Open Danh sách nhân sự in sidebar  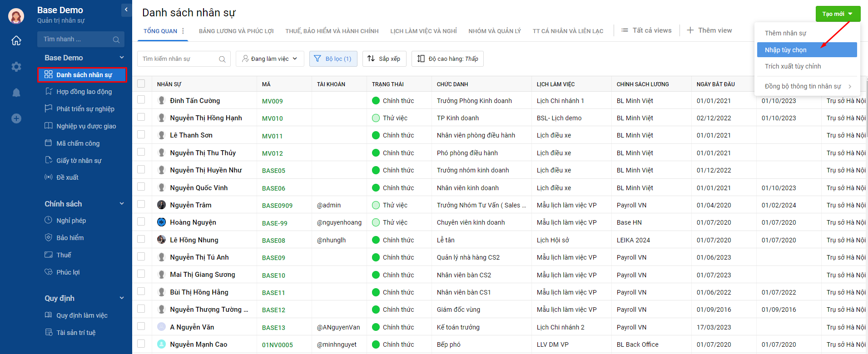click(82, 75)
